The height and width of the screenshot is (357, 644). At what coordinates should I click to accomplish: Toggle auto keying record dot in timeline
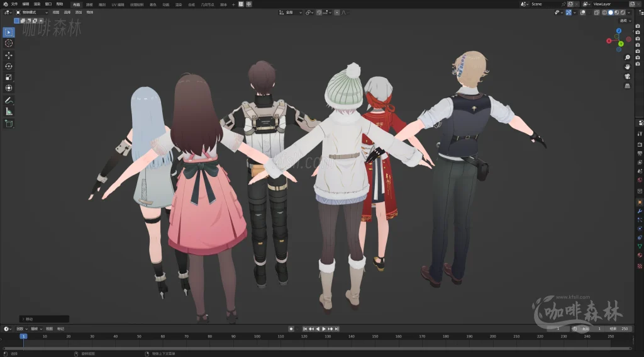(291, 329)
